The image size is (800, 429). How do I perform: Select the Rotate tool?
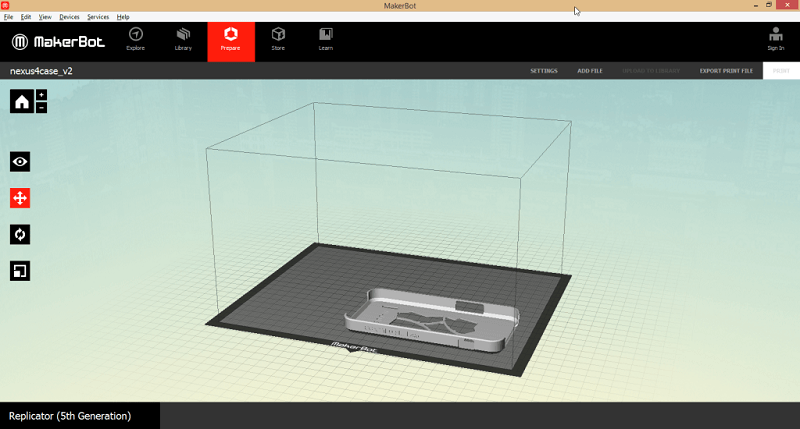(x=20, y=235)
